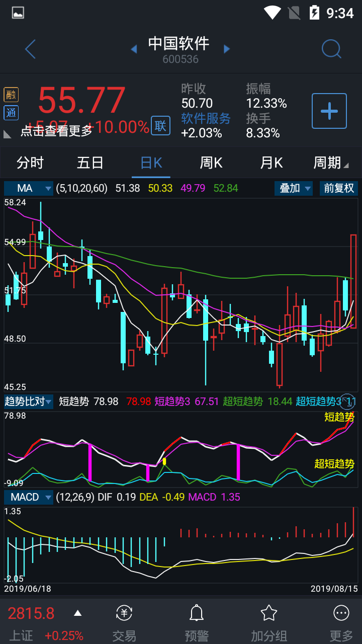Go back with the left chevron
Screen dimensions: 362x644
30,49
